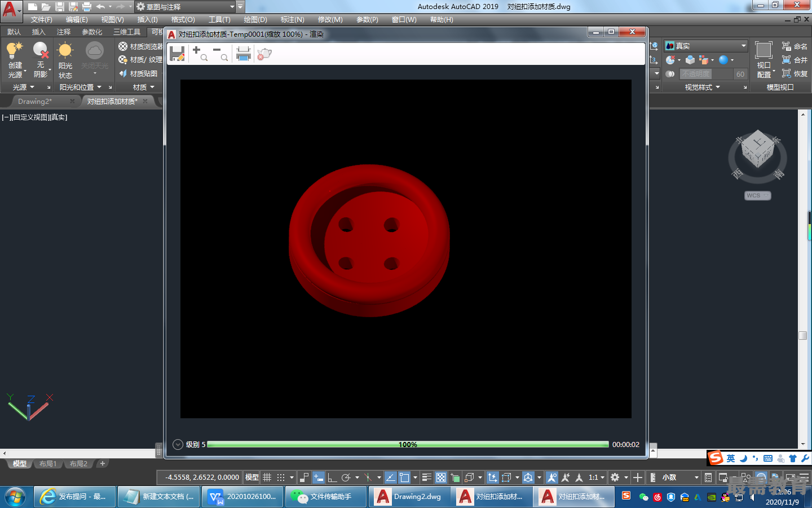Open the 1:1 annotation scale dropdown
Screen dimensions: 812x508
pos(597,477)
